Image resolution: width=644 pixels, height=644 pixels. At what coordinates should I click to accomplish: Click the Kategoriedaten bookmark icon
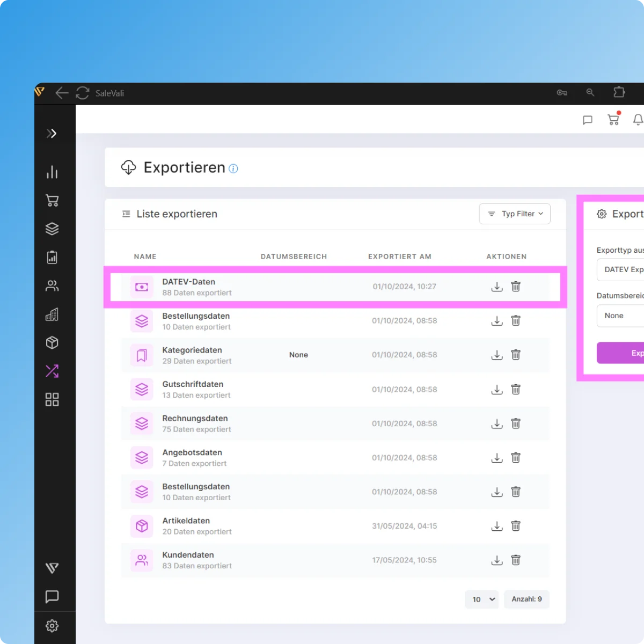142,355
